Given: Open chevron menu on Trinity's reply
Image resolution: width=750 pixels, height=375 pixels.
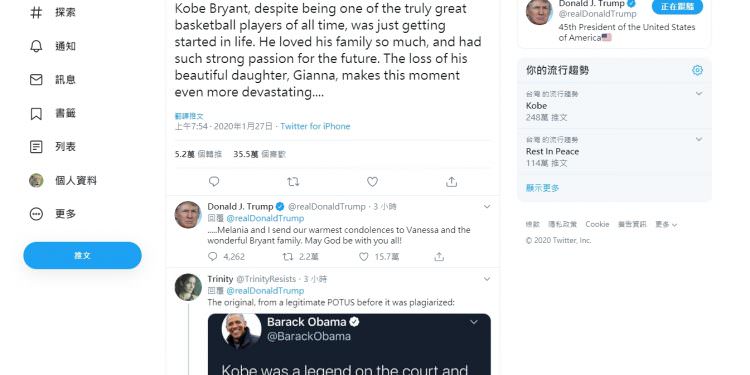Looking at the screenshot, I should click(487, 279).
